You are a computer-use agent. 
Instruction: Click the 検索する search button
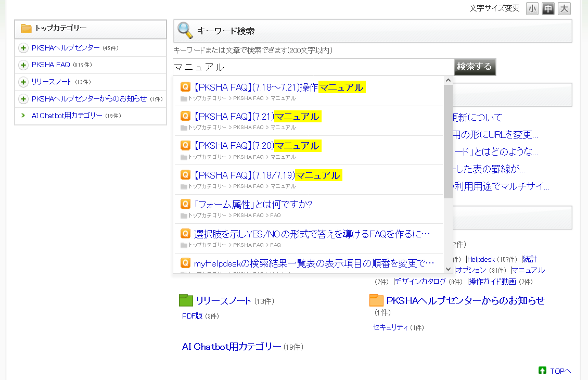[475, 67]
